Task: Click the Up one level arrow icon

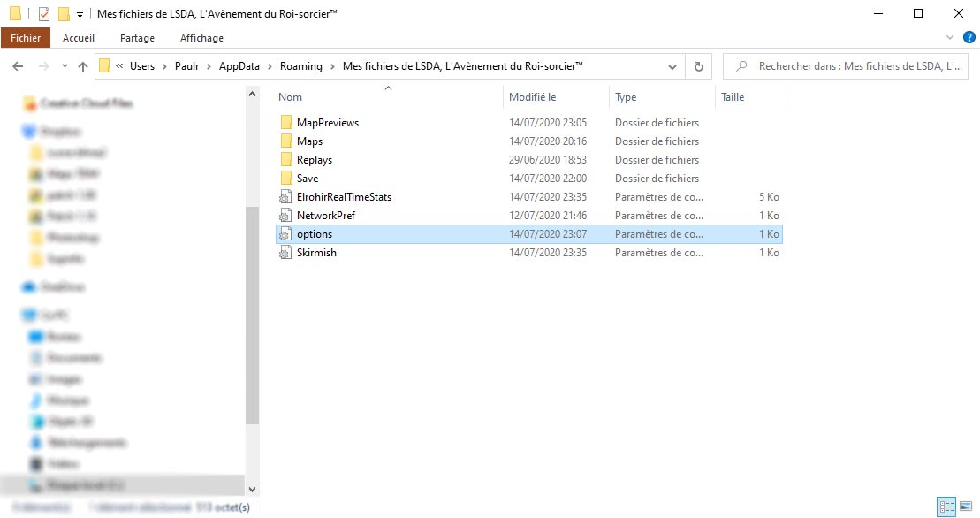Action: pos(83,66)
